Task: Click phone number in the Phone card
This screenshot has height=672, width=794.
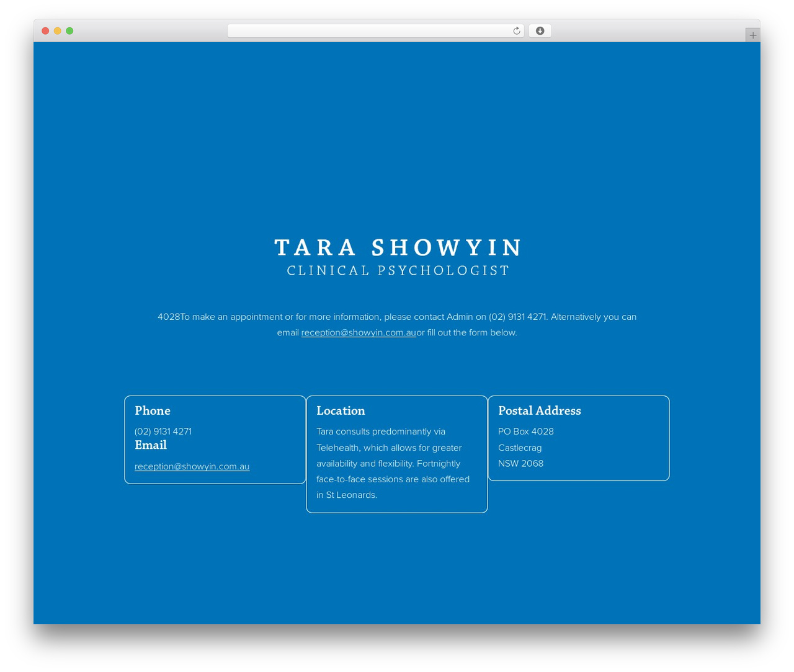Action: click(x=163, y=431)
